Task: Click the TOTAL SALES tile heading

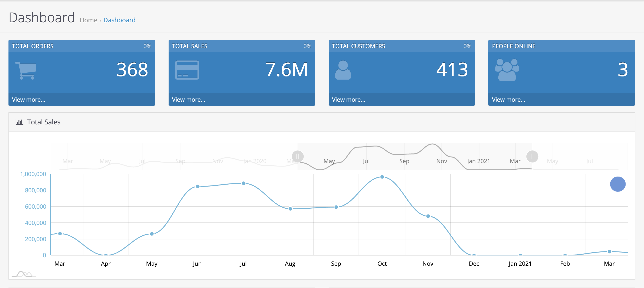Action: pos(190,46)
